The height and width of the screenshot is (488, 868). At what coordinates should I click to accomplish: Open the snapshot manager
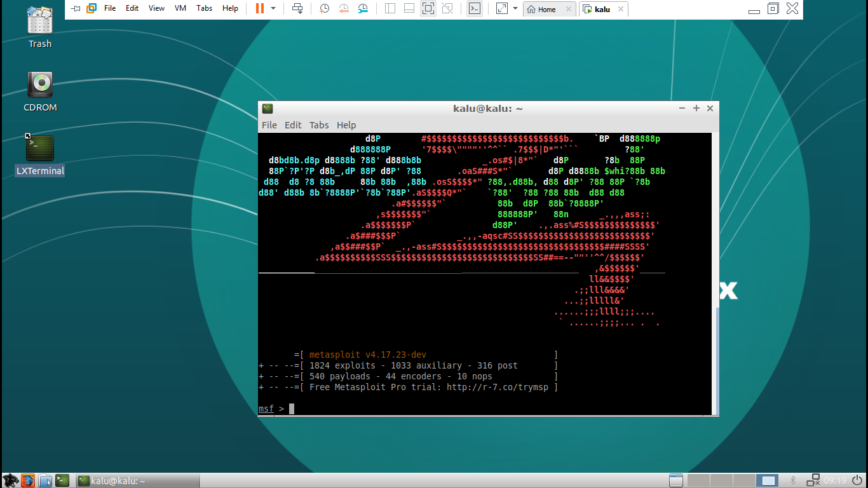(x=362, y=9)
